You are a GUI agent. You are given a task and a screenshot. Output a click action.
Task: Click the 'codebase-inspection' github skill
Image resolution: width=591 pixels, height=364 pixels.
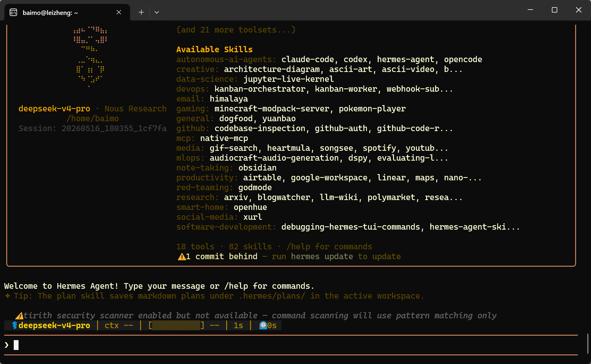[260, 128]
